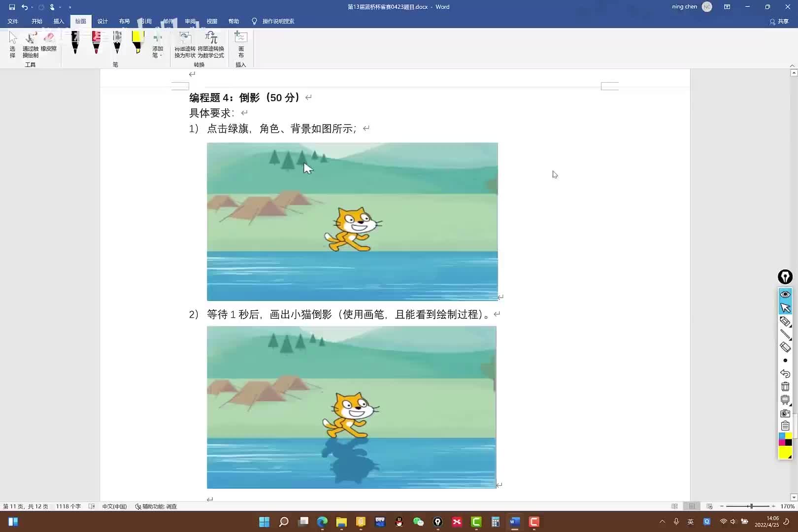Open the whiteboard easel flyout
Viewport: 798px width, 532px height.
click(785, 400)
